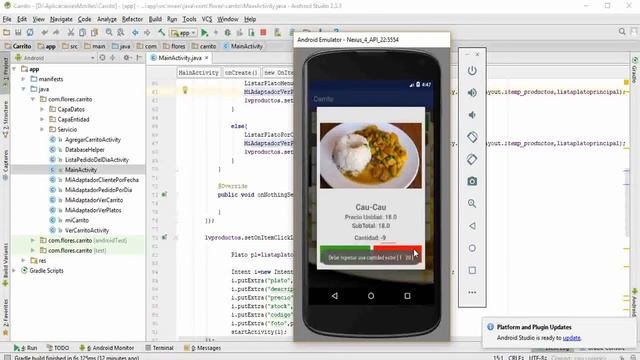Viewport: 640px width, 360px height.
Task: Open the TODO tool window
Action: pos(58,348)
